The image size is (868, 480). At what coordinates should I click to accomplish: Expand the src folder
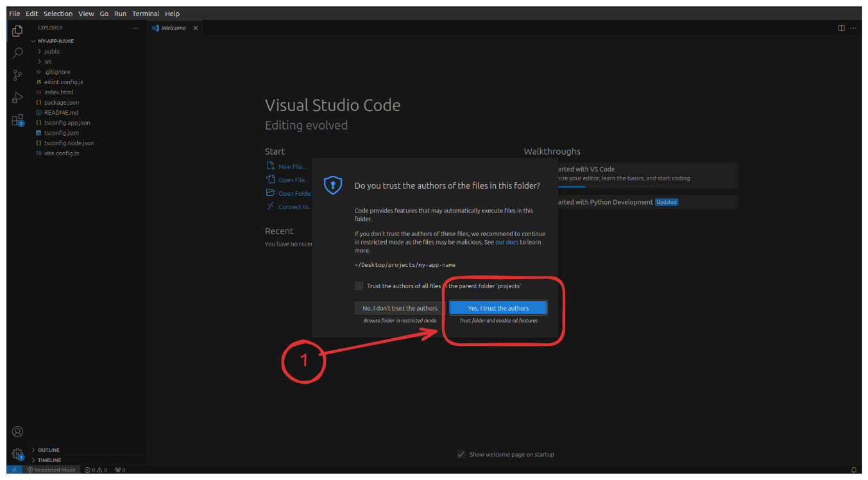47,61
